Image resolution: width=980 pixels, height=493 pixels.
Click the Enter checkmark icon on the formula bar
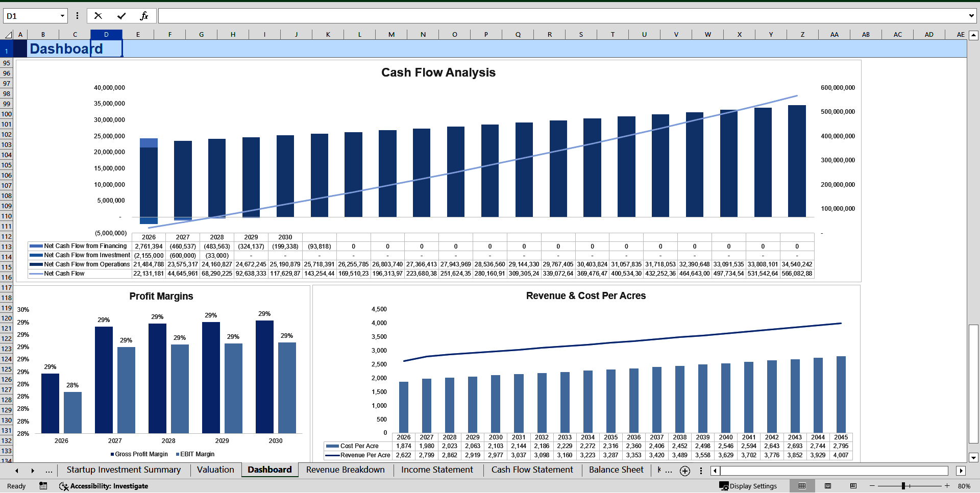(x=121, y=15)
